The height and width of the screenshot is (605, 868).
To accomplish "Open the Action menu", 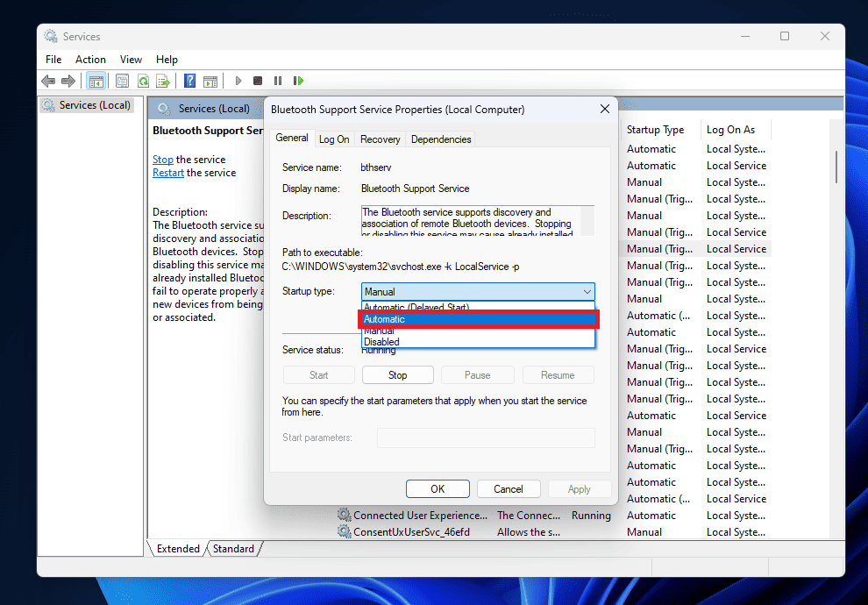I will (91, 60).
